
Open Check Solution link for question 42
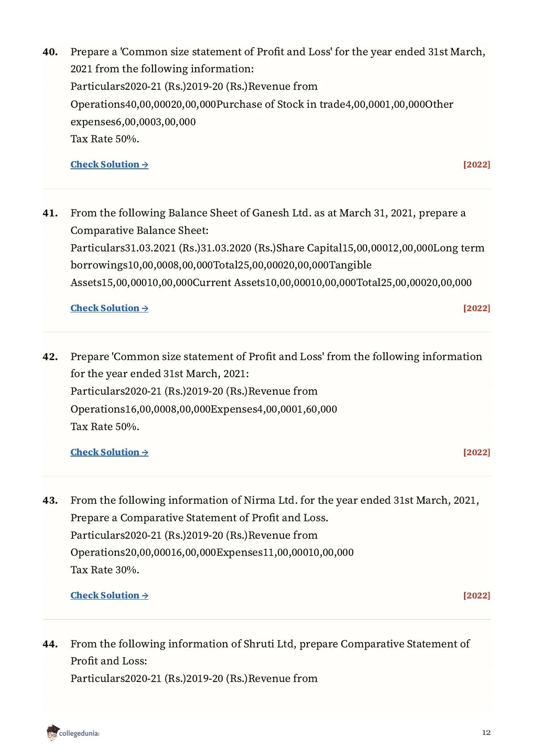coord(109,452)
